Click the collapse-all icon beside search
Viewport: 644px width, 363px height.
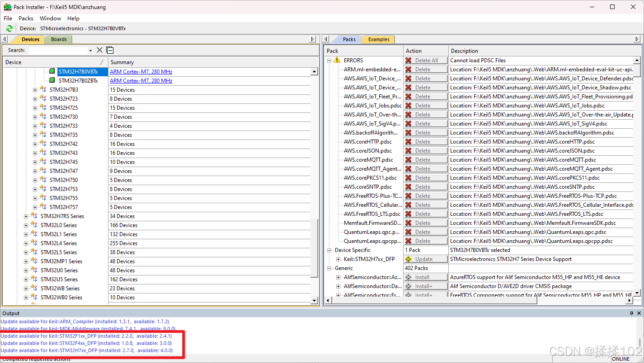point(110,50)
